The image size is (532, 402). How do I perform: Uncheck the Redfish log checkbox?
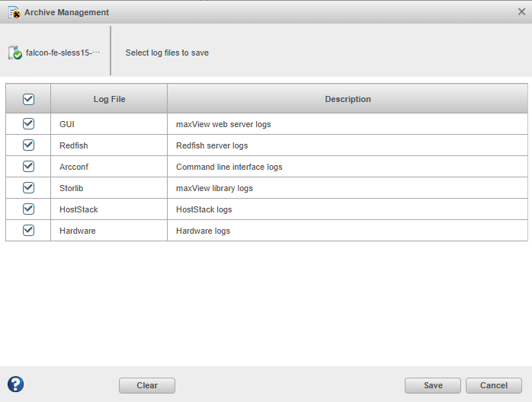pos(28,145)
